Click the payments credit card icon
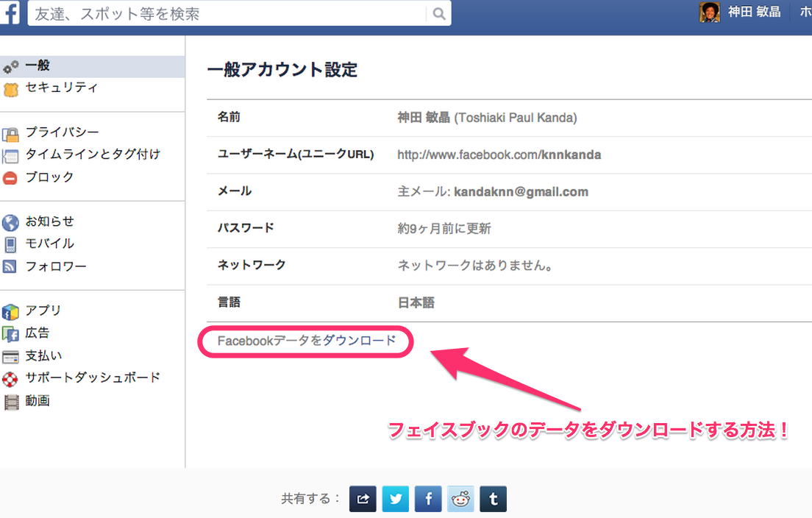 click(x=10, y=358)
